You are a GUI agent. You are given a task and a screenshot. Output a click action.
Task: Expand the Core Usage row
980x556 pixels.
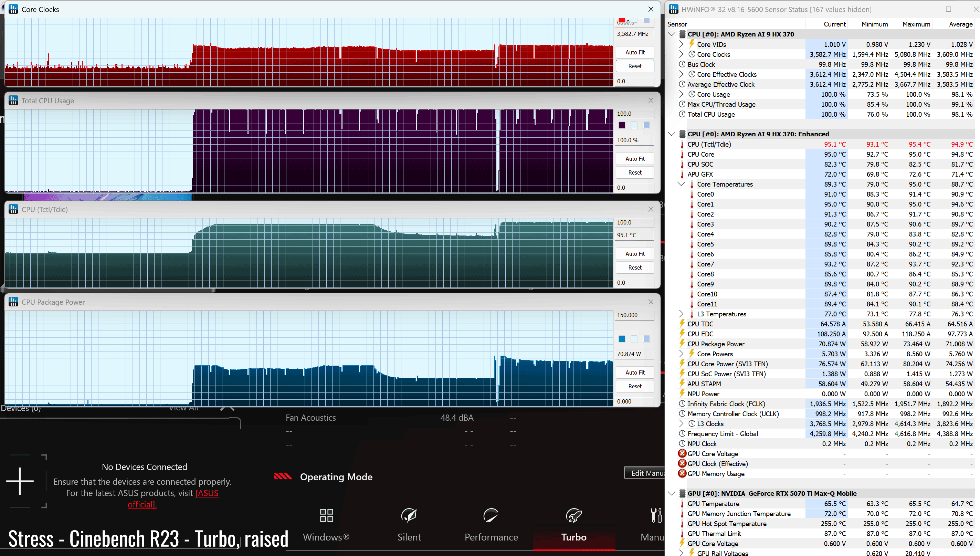[681, 94]
